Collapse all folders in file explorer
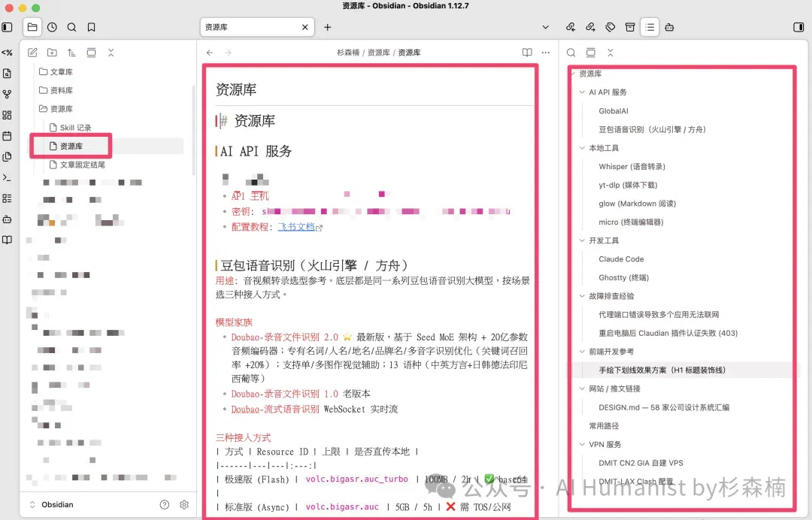Screen dimensions: 812x520 coord(111,53)
